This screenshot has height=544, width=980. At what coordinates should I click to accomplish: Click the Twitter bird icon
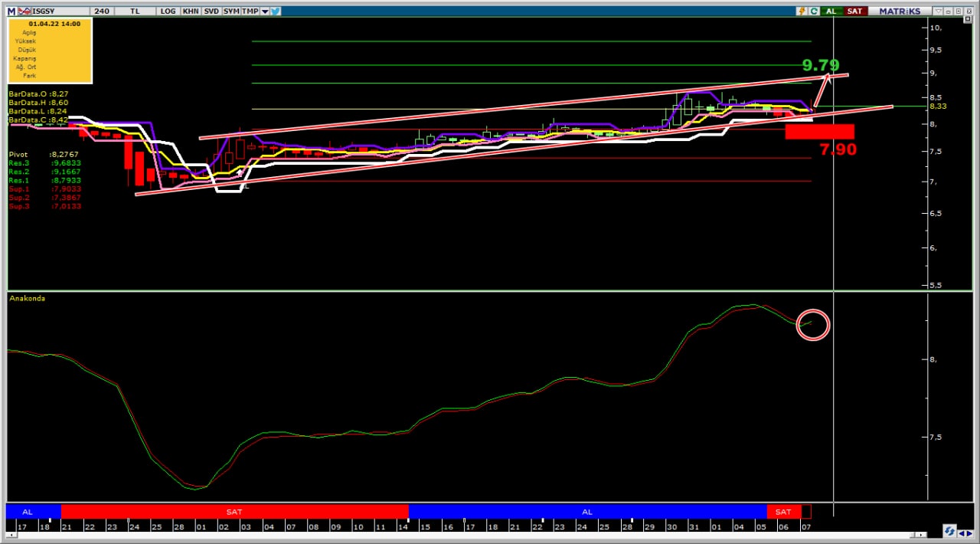[276, 11]
